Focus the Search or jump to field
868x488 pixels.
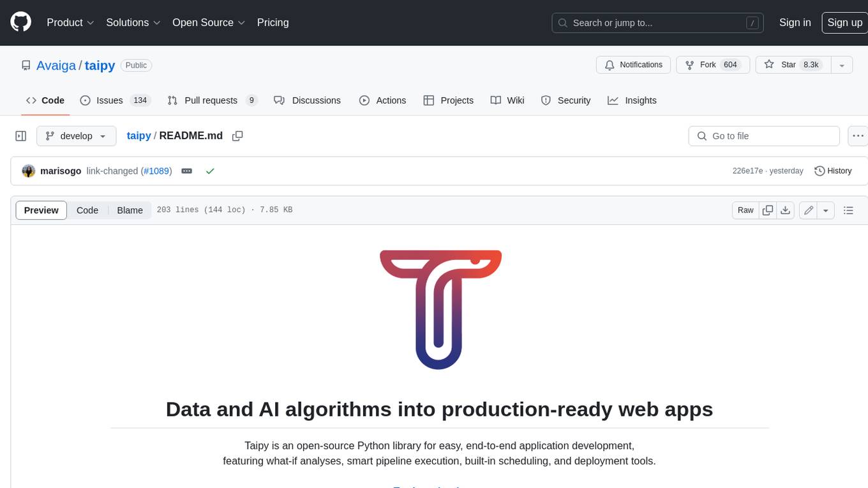(658, 23)
